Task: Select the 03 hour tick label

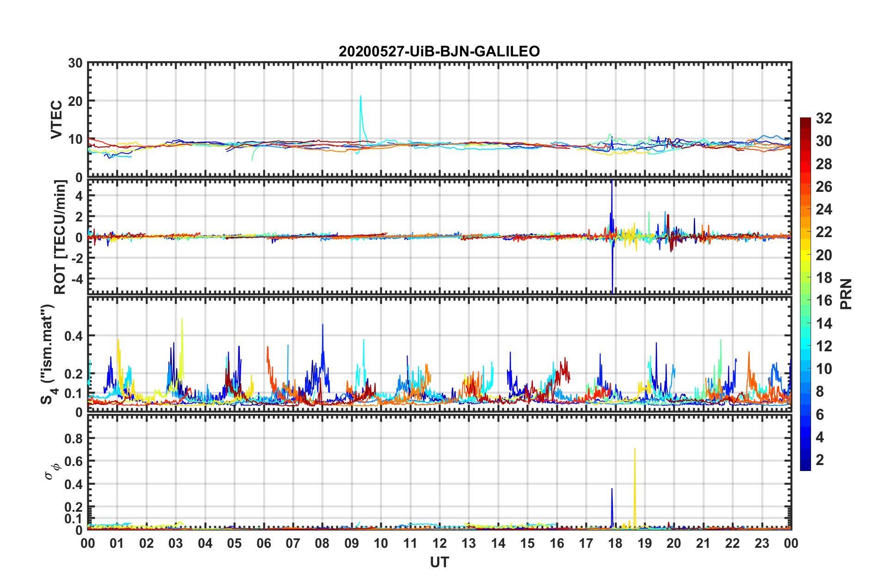Action: point(176,543)
